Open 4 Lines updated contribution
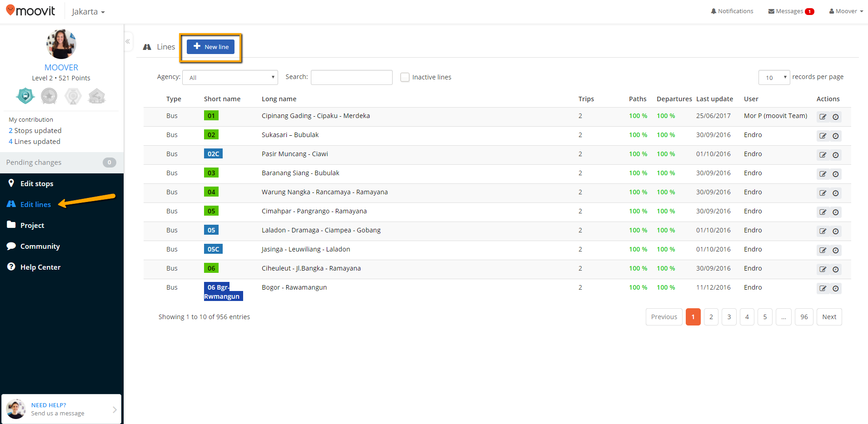 tap(35, 141)
